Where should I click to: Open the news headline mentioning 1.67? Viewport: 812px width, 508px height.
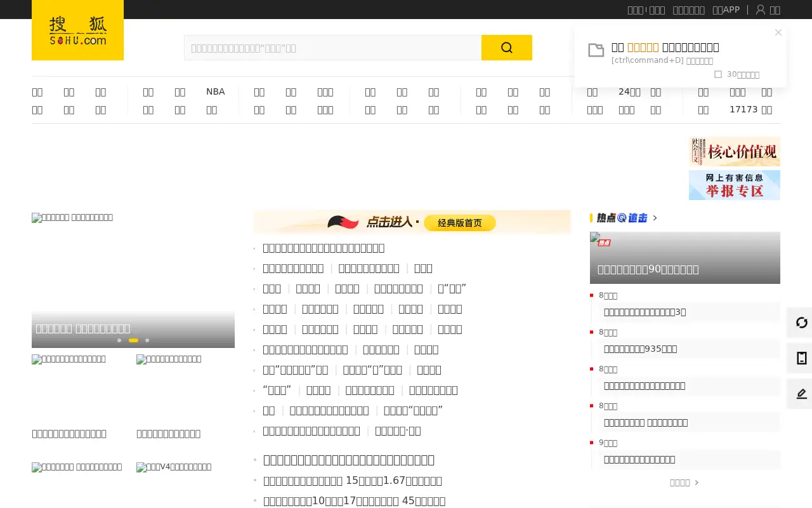352,481
